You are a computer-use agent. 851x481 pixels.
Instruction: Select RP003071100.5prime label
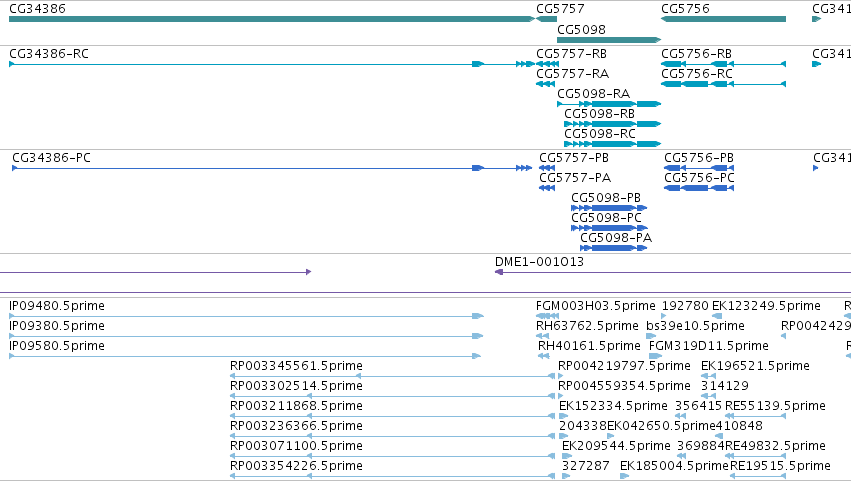tap(296, 447)
